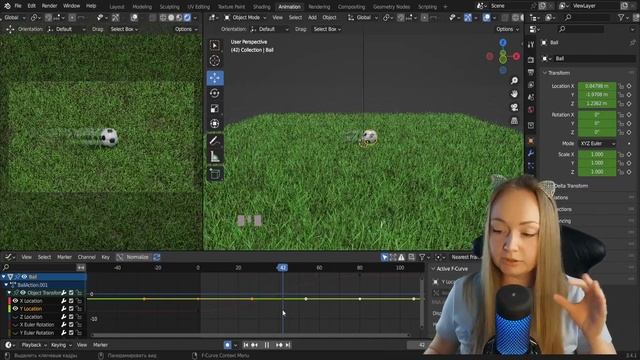Jump to next keyframe

click(279, 345)
